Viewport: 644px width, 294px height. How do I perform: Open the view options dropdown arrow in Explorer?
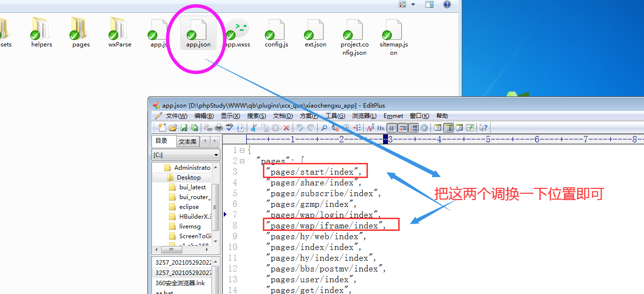tap(413, 4)
